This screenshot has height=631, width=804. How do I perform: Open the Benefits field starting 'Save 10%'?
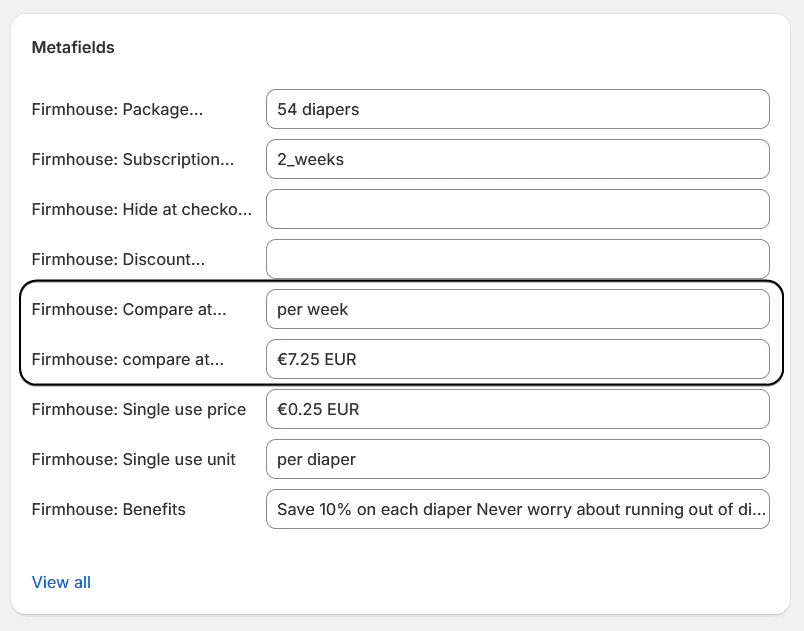coord(517,509)
